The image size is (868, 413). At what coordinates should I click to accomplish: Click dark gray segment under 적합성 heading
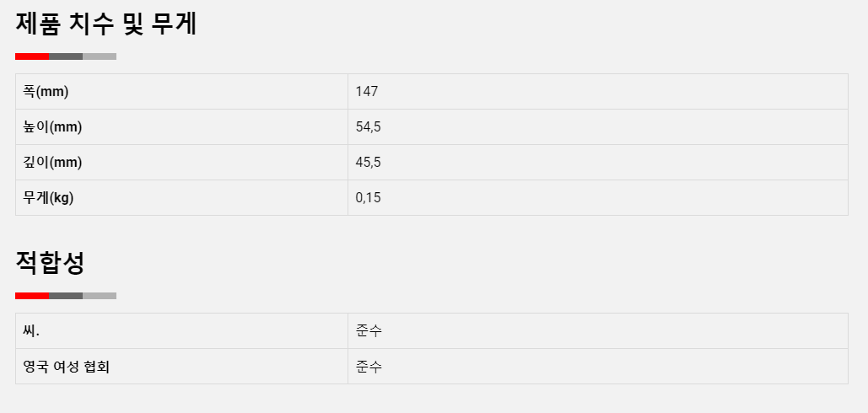tap(66, 296)
